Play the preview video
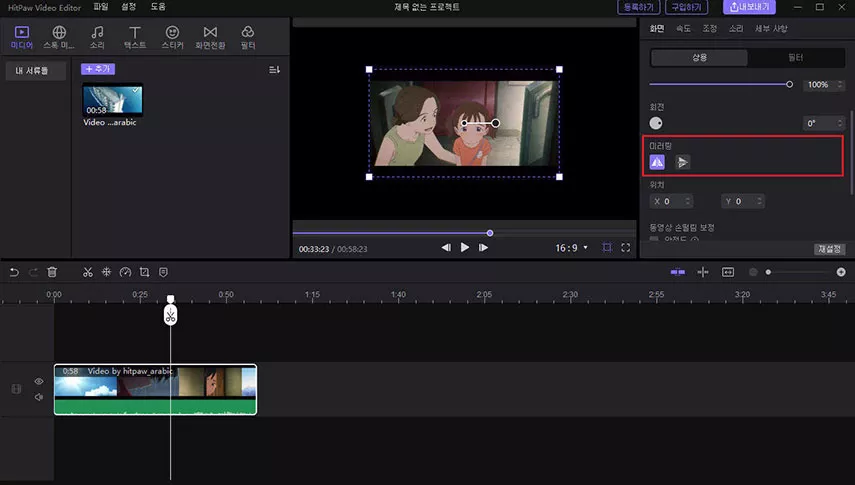 coord(465,247)
